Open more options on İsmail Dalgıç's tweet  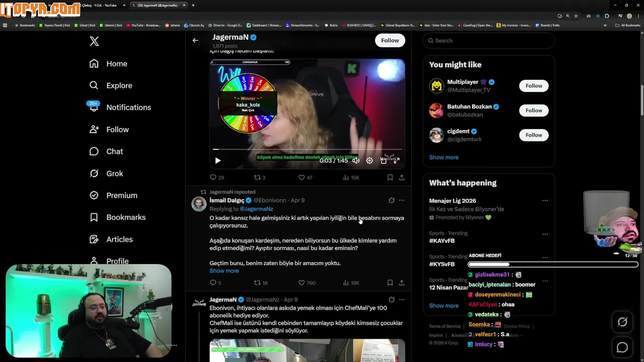tap(401, 200)
